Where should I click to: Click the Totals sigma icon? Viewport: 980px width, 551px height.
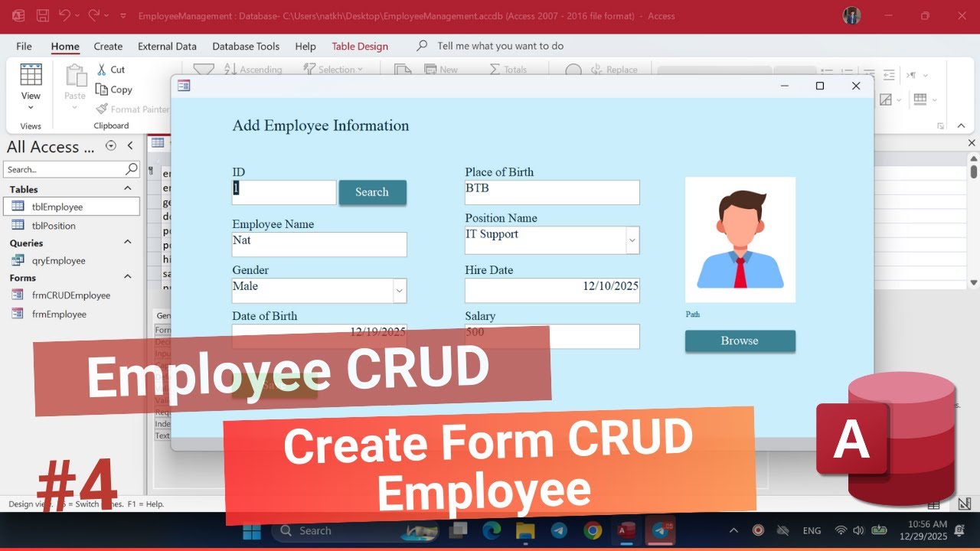(495, 70)
